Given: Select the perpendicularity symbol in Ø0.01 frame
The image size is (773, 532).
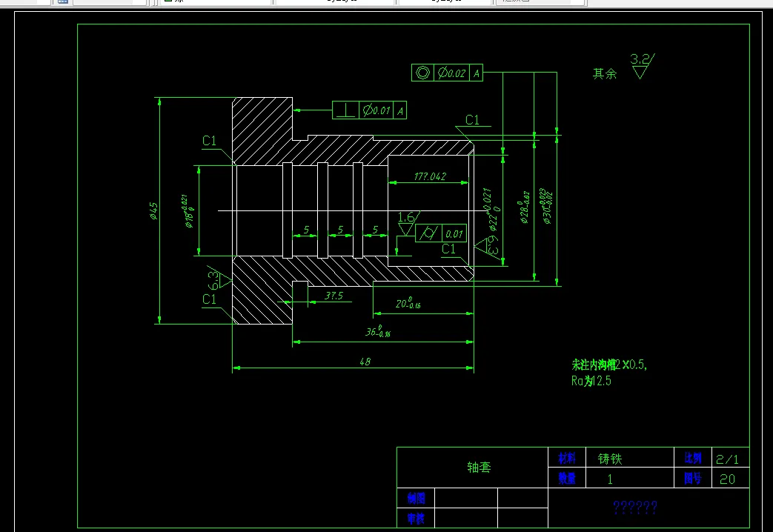Looking at the screenshot, I should pos(345,110).
